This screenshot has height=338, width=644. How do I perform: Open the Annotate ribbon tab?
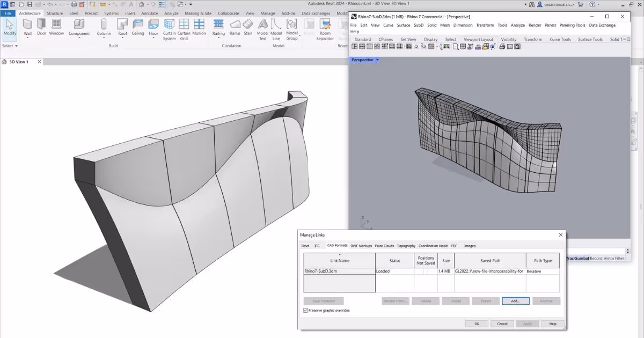click(150, 13)
